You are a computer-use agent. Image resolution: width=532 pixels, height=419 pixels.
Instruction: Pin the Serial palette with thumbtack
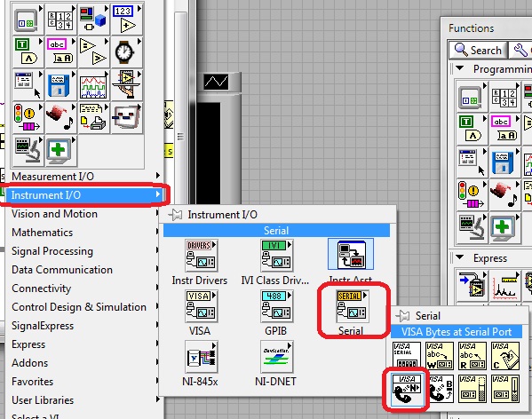pos(402,316)
